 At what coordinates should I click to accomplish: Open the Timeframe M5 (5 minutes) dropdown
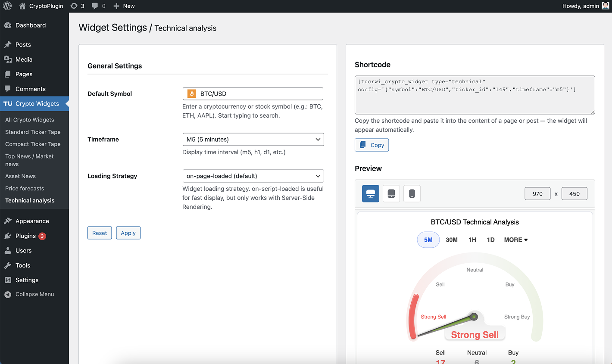click(253, 140)
